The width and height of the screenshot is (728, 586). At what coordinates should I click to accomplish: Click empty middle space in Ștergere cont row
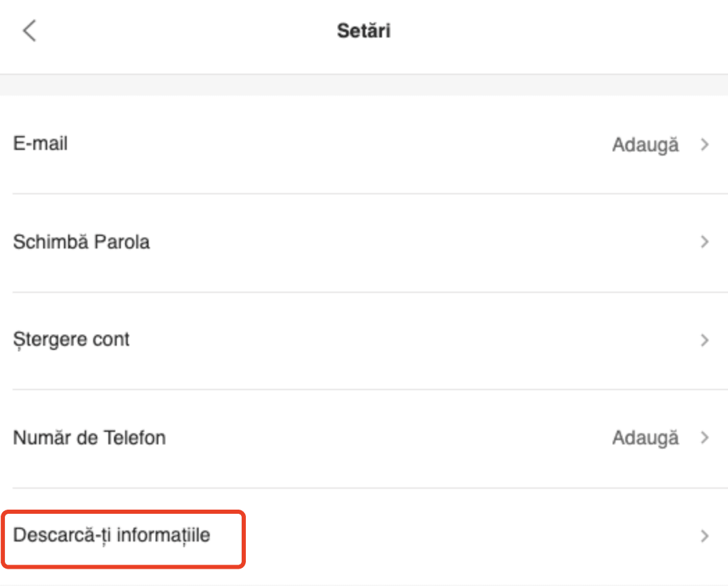click(x=417, y=340)
